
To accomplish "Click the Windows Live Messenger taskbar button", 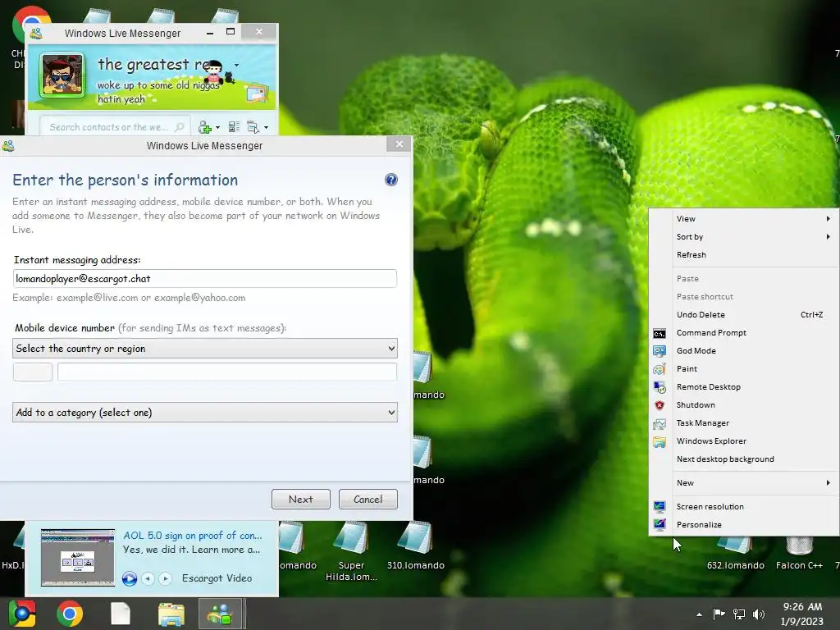I will (x=221, y=614).
